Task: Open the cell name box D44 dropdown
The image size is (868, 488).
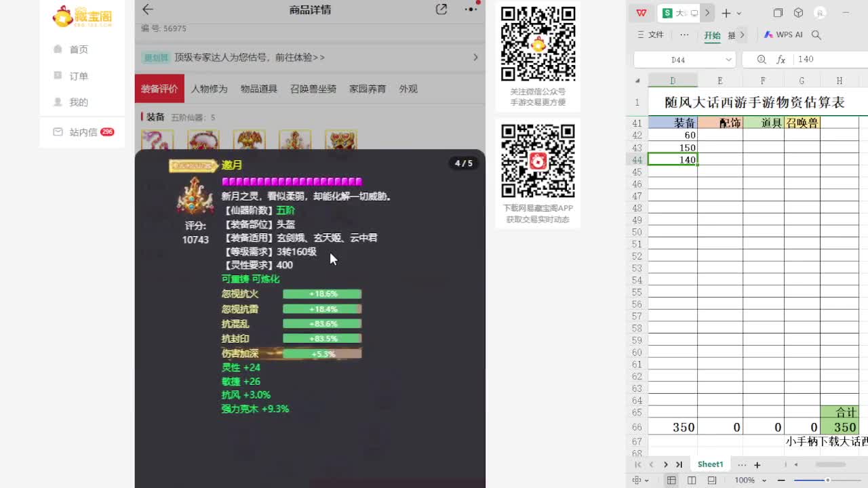Action: [x=729, y=59]
